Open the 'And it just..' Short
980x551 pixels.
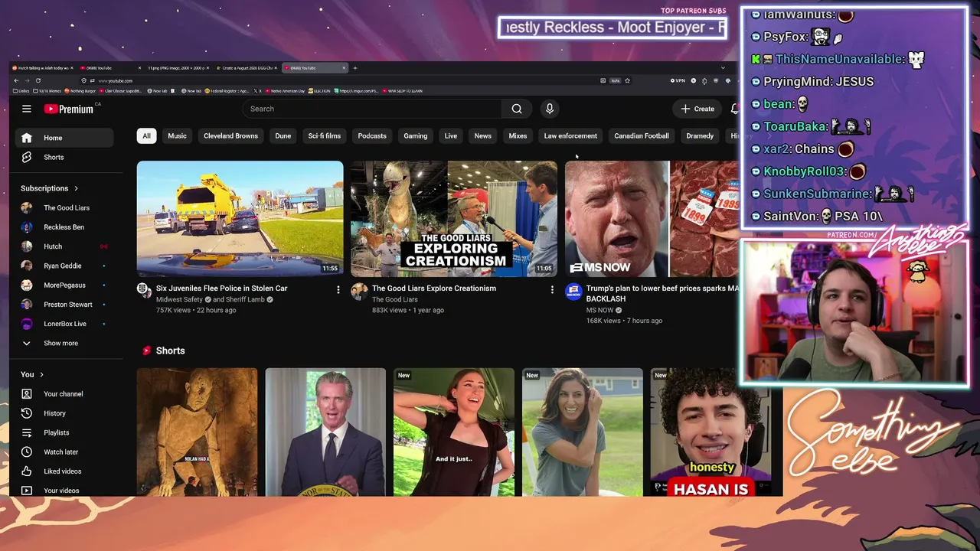click(x=454, y=432)
